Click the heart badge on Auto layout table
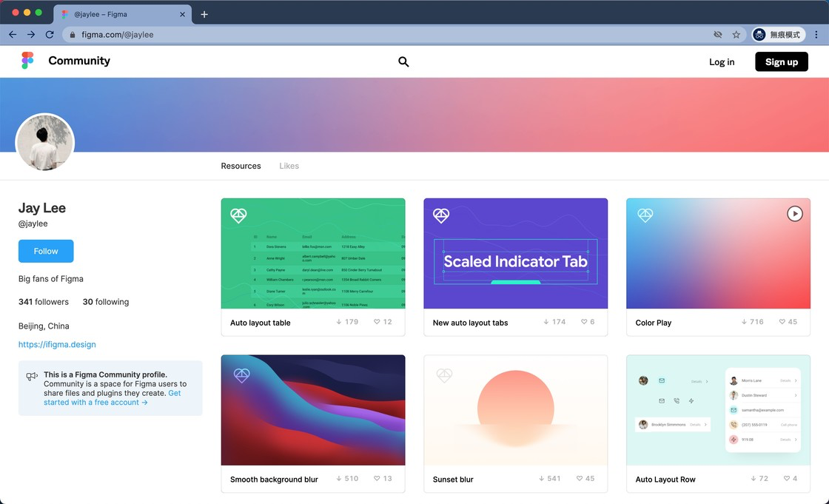 point(238,215)
